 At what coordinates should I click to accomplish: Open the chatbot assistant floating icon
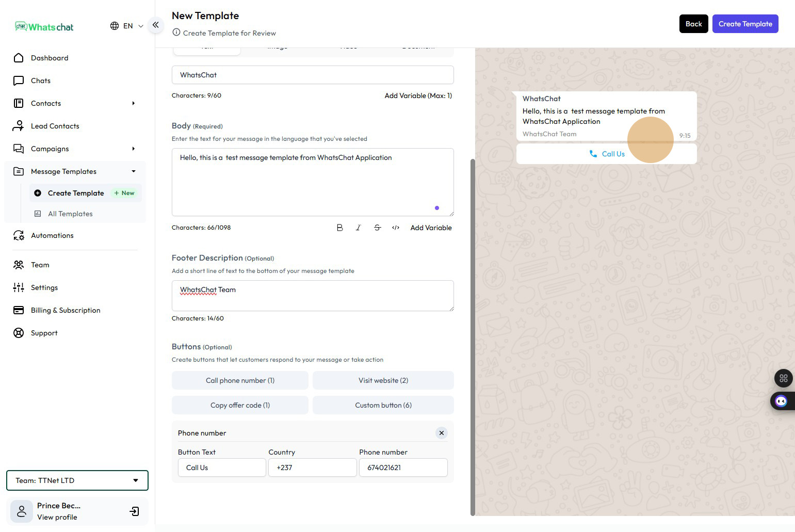pyautogui.click(x=781, y=401)
